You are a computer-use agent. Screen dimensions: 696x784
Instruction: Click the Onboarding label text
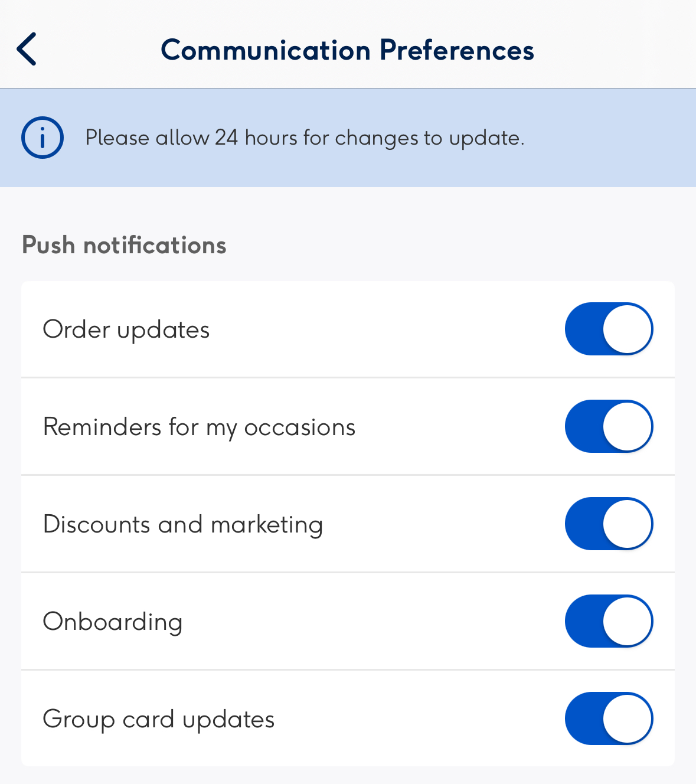click(x=113, y=622)
